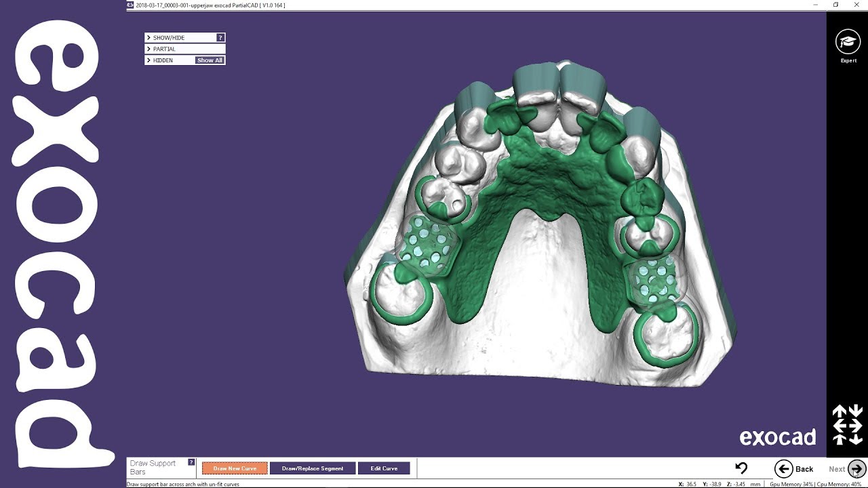868x488 pixels.
Task: Advance with the Next arrow button
Action: (857, 468)
